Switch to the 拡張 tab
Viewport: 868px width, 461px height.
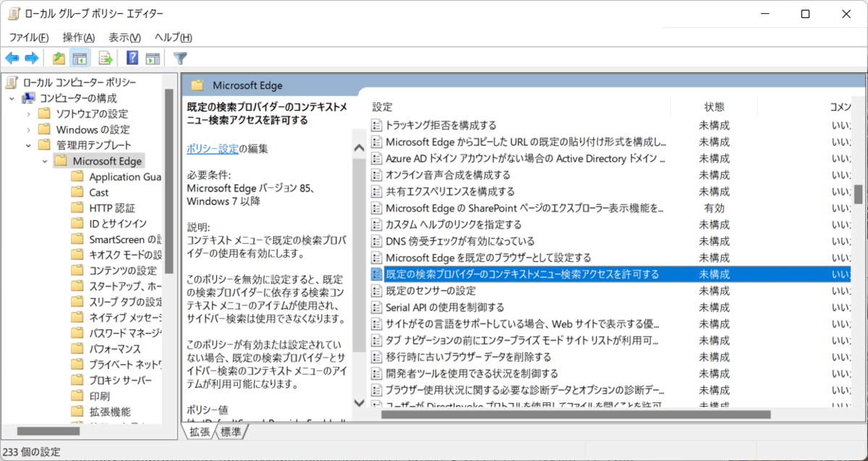200,432
